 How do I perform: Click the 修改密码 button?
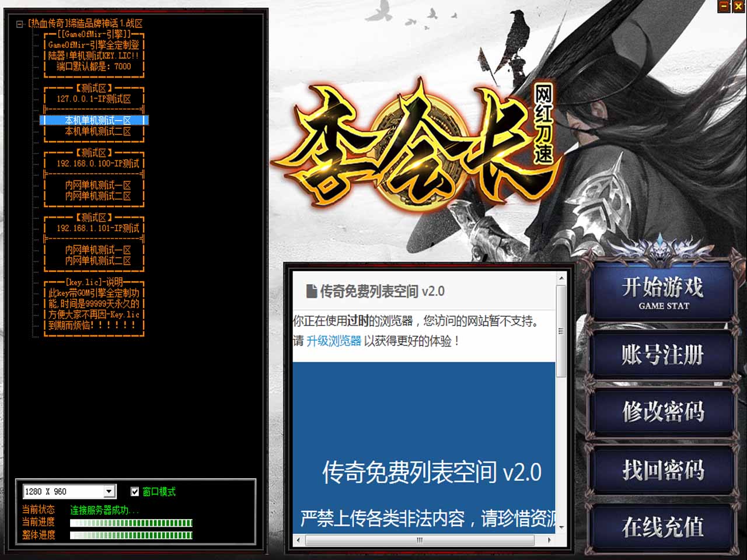[662, 412]
